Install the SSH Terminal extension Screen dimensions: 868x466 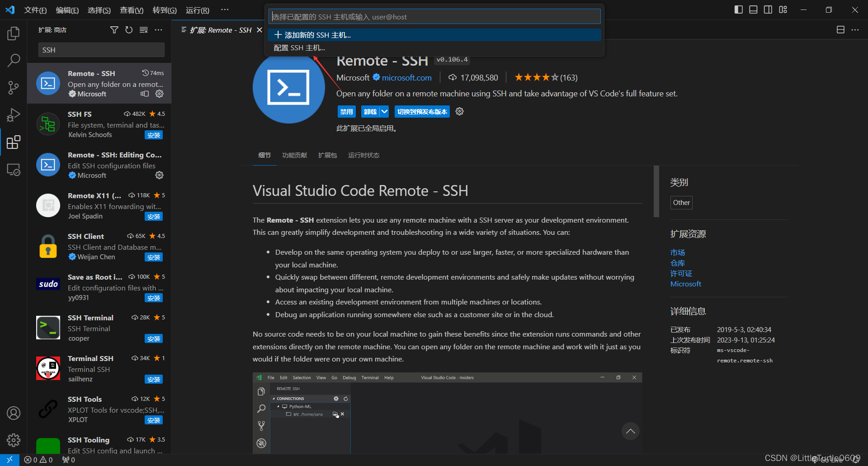[x=154, y=338]
